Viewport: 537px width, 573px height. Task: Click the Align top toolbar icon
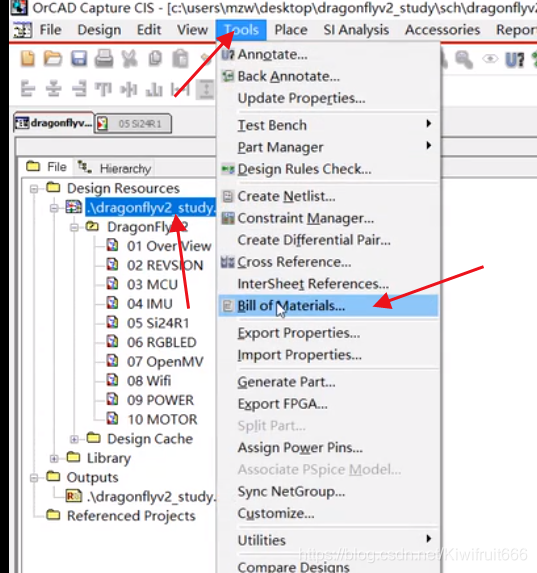(x=103, y=89)
